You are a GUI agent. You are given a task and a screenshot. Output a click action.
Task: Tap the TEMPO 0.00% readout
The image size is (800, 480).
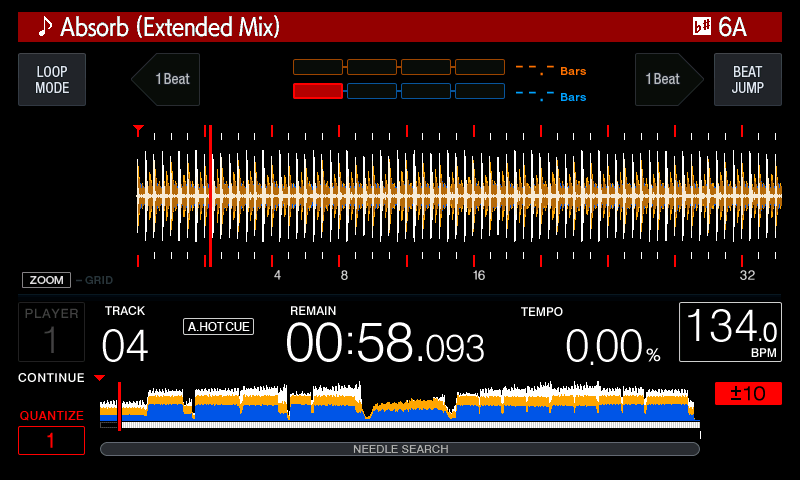[613, 346]
